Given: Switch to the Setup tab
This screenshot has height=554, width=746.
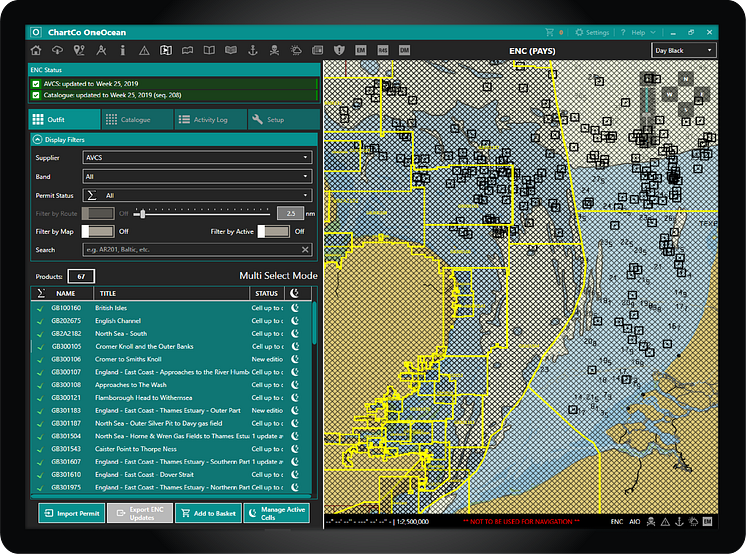Looking at the screenshot, I should click(x=284, y=119).
